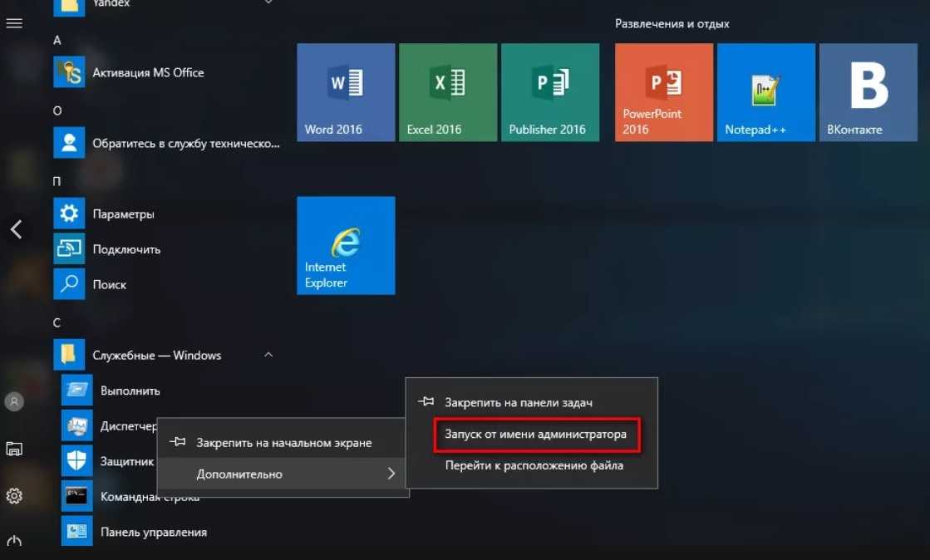Click the Параметры label in app list
This screenshot has width=930, height=560.
(x=123, y=214)
